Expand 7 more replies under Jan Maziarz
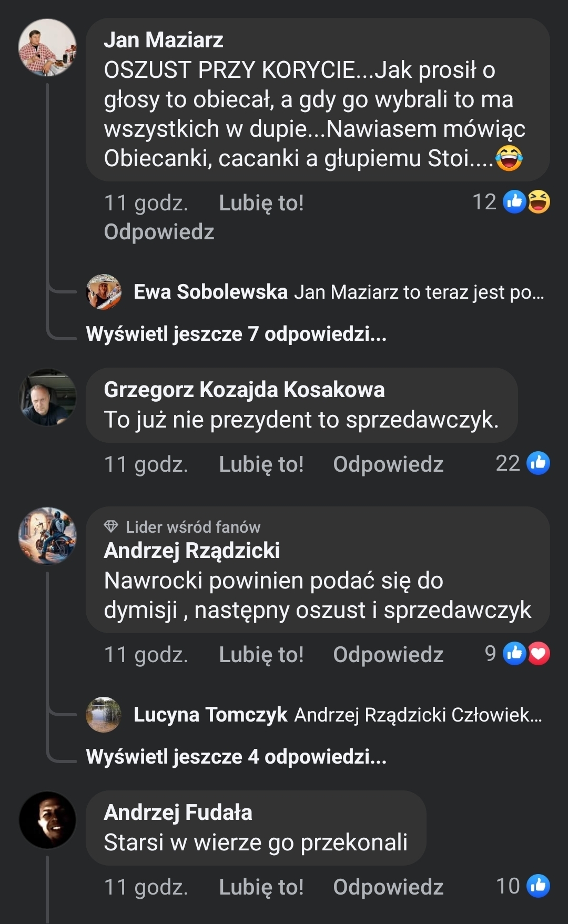Image resolution: width=568 pixels, height=924 pixels. [x=236, y=334]
